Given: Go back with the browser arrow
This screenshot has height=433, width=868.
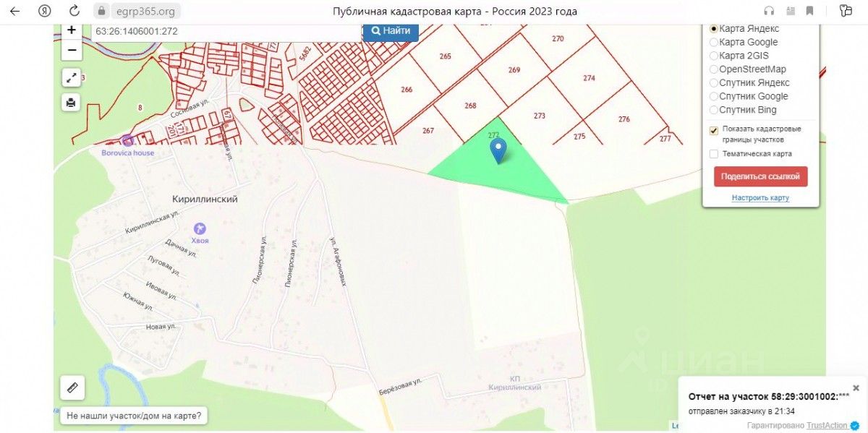Looking at the screenshot, I should pos(14,11).
